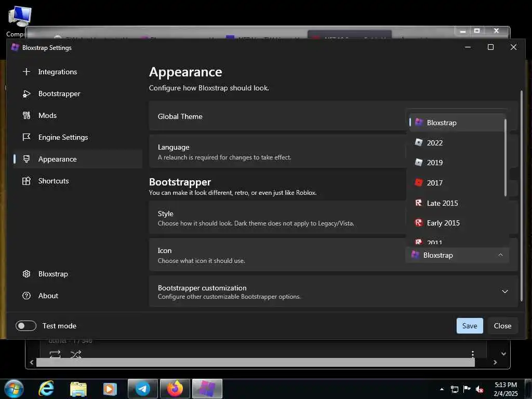Click the Bootstrapper customization chevron arrow
The width and height of the screenshot is (532, 399).
(505, 291)
